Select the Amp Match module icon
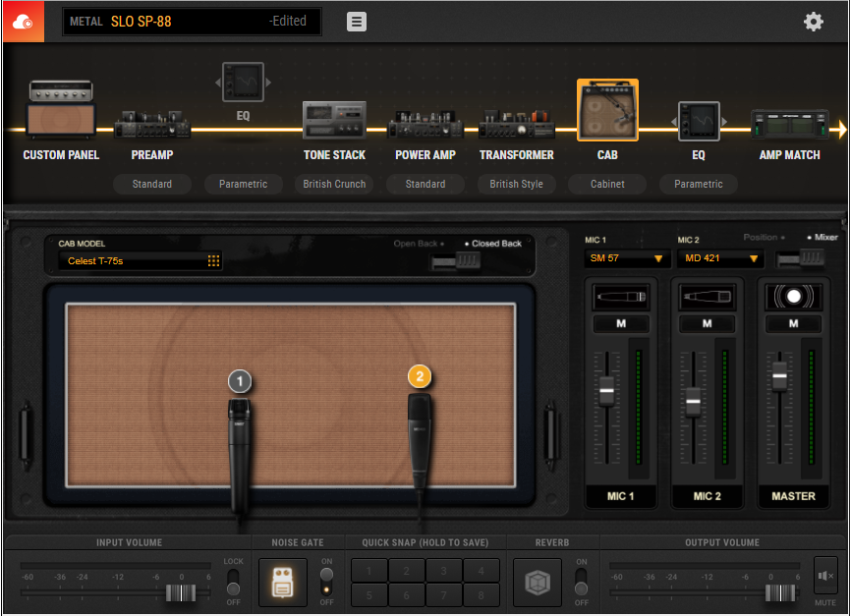The image size is (850, 616). 789,124
